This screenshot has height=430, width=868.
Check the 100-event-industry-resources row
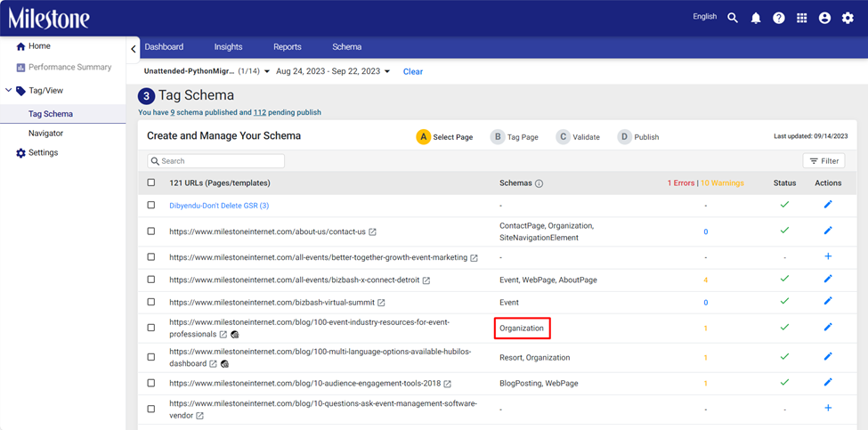pos(151,328)
